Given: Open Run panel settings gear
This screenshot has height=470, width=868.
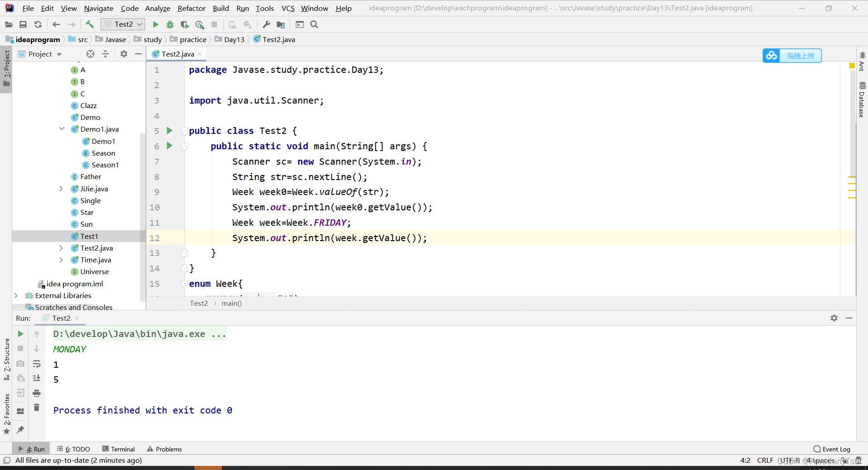Looking at the screenshot, I should (834, 318).
